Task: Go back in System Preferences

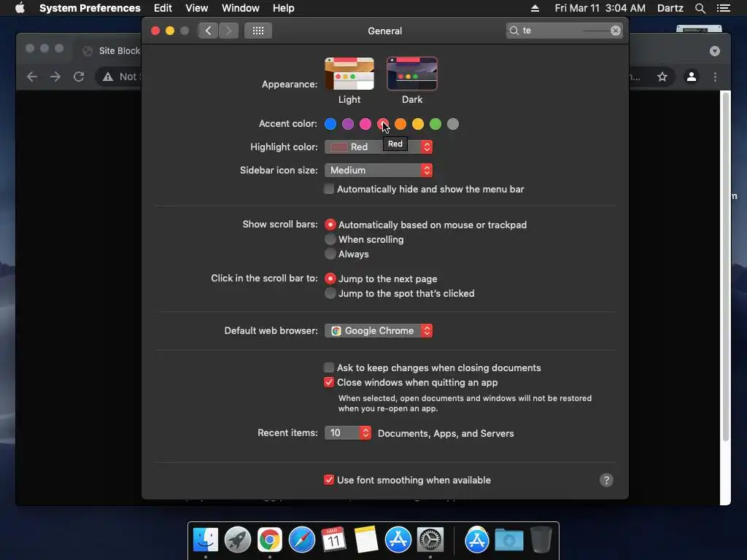Action: pyautogui.click(x=208, y=31)
